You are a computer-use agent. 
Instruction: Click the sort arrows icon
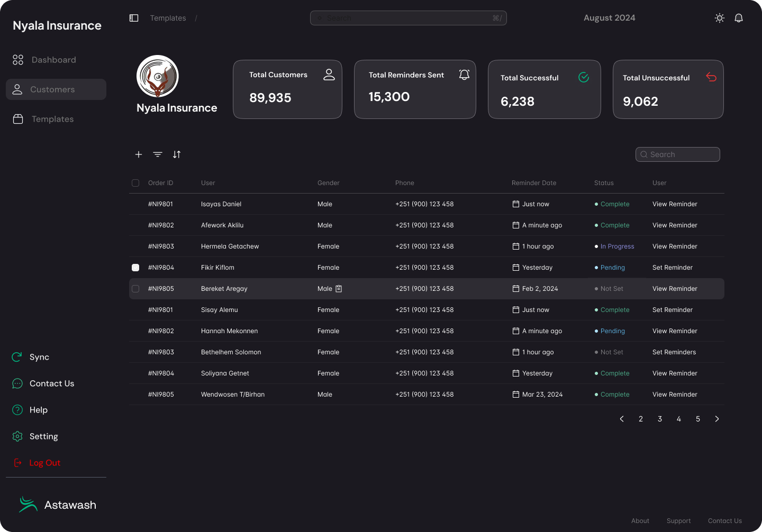tap(177, 154)
